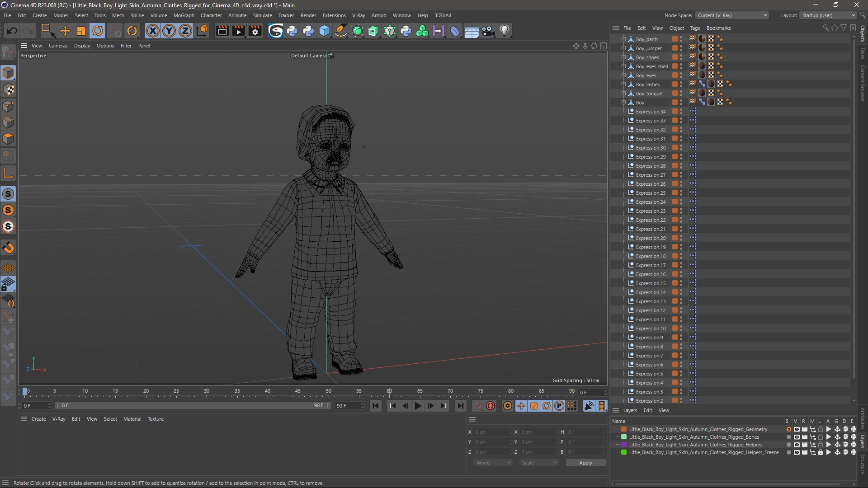Open the V-Ray menu in menu bar
868x488 pixels.
pyautogui.click(x=359, y=15)
